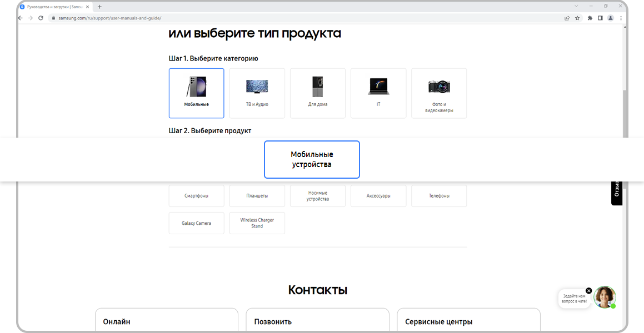Screen dimensions: 644x333
Task: Open the Онлайн contact card
Action: click(x=166, y=320)
